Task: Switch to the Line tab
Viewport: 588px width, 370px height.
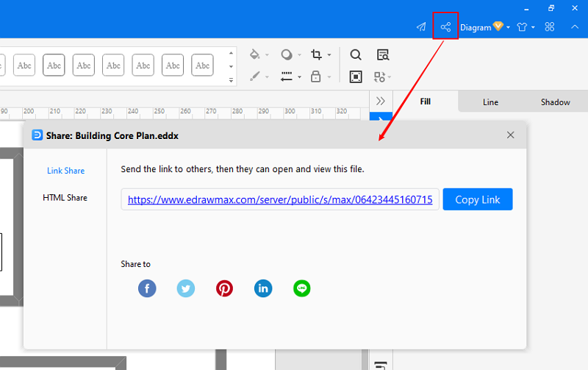Action: click(x=490, y=102)
